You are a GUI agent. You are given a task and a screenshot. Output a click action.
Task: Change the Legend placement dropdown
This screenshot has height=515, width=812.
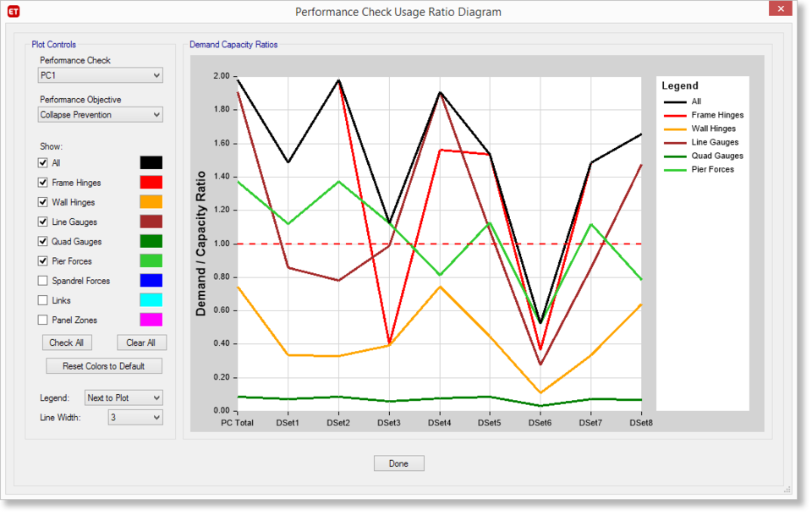tap(123, 397)
